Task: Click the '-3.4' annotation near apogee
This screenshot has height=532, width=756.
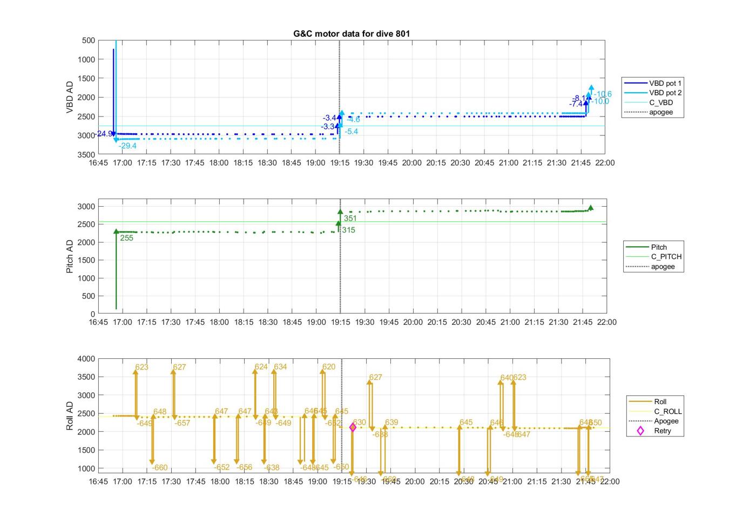Action: pos(329,118)
